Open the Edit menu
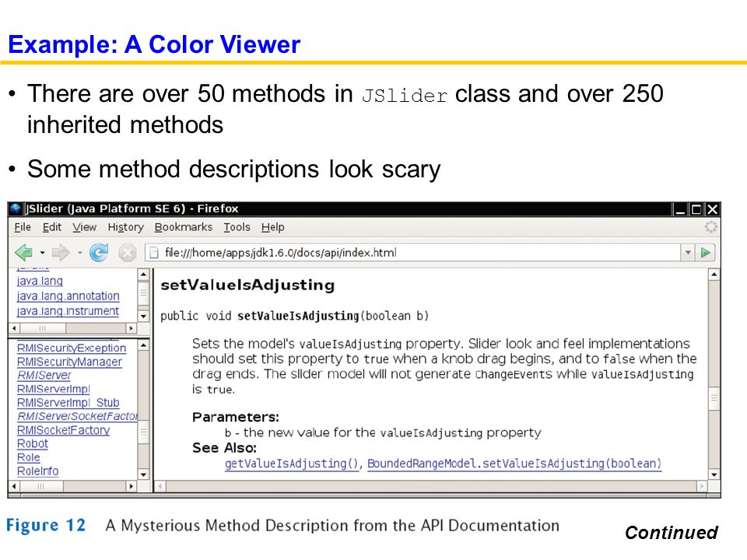The height and width of the screenshot is (560, 747). (x=52, y=227)
